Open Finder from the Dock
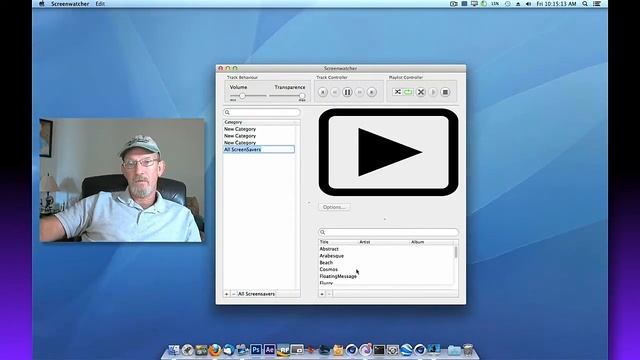The width and height of the screenshot is (640, 360). [x=174, y=350]
